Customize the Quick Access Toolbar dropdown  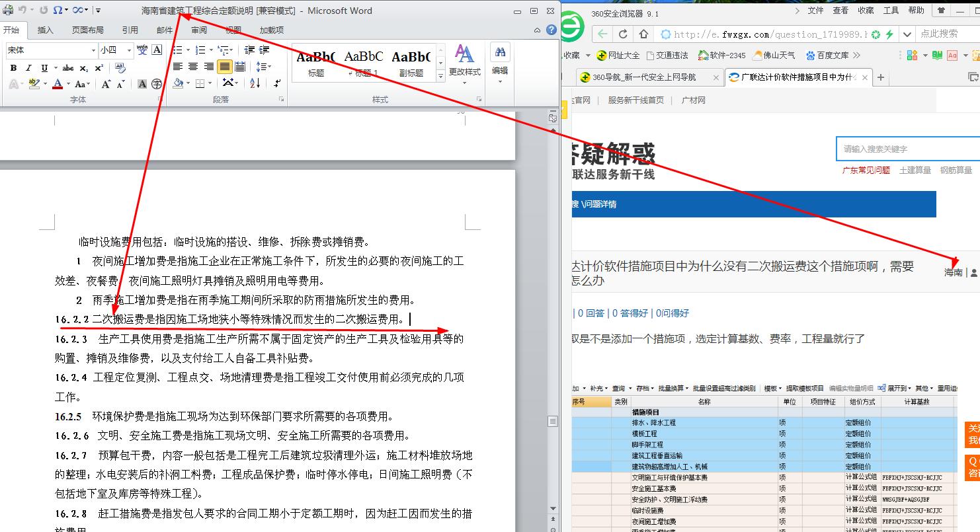click(x=98, y=10)
